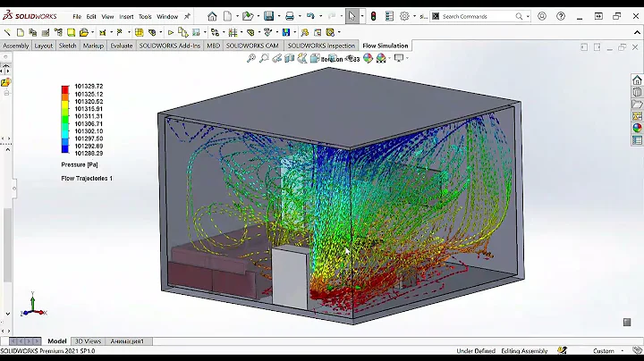The height and width of the screenshot is (361, 644).
Task: Click the Print icon
Action: pos(290,16)
